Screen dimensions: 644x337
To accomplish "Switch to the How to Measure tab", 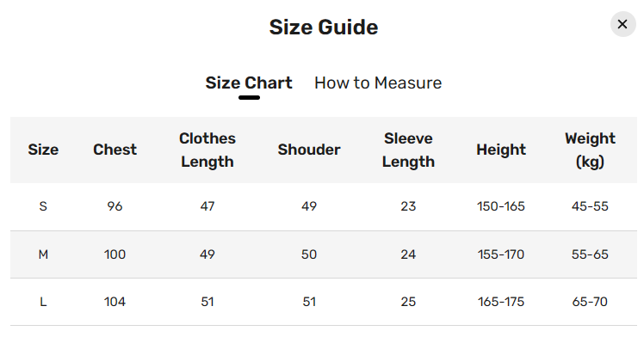I will 378,83.
